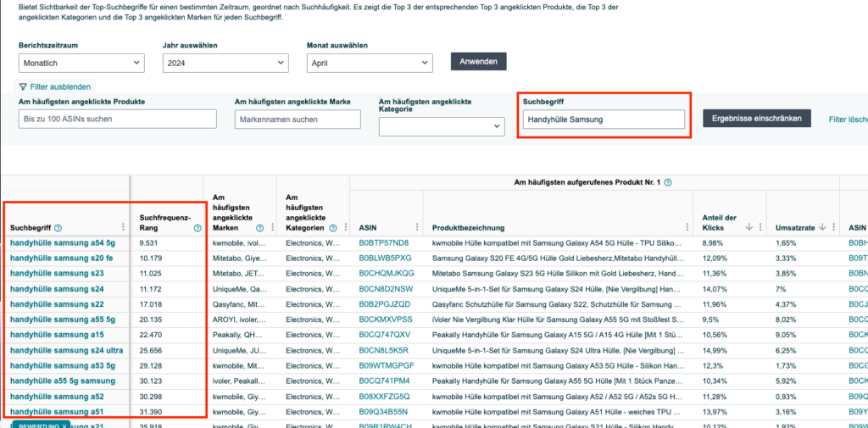Screen dimensions: 868x428
Task: Open ASIN link B0CQ747QXV
Action: click(385, 335)
